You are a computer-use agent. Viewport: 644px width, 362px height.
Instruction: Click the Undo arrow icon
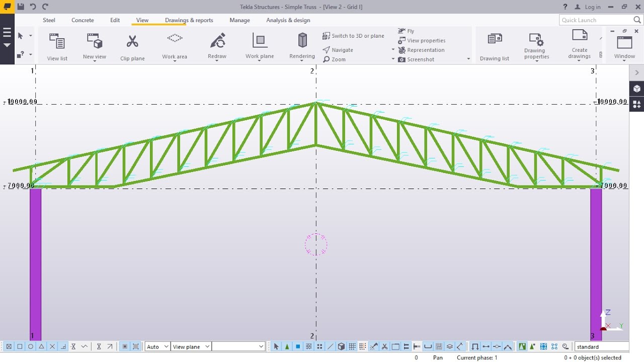click(x=33, y=7)
